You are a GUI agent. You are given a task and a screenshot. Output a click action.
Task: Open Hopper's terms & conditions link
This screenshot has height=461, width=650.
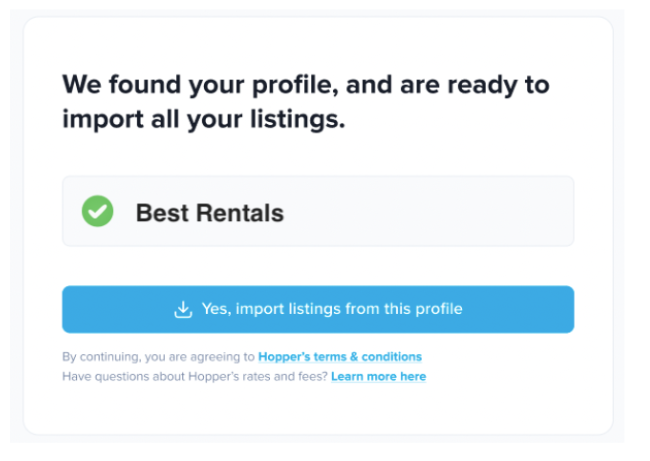click(x=339, y=357)
